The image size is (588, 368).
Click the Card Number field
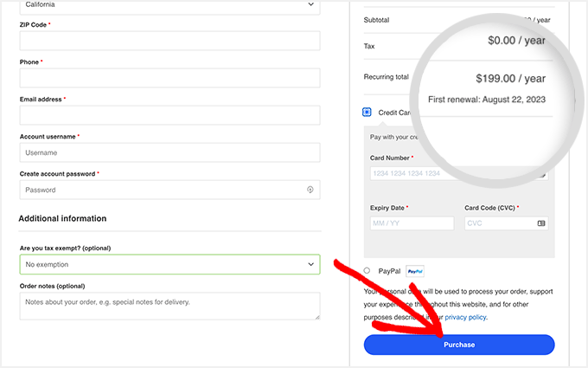click(459, 173)
